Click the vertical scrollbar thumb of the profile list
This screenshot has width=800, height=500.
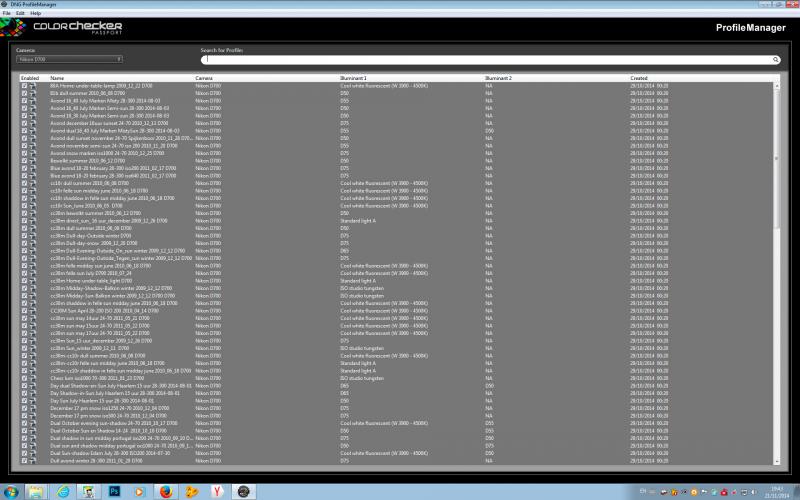[x=777, y=158]
